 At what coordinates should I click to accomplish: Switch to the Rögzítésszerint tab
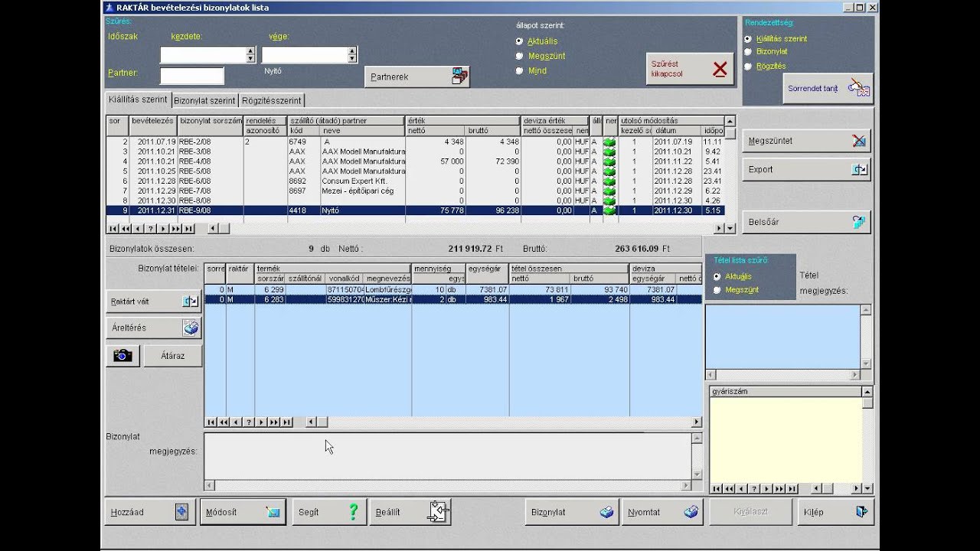272,100
